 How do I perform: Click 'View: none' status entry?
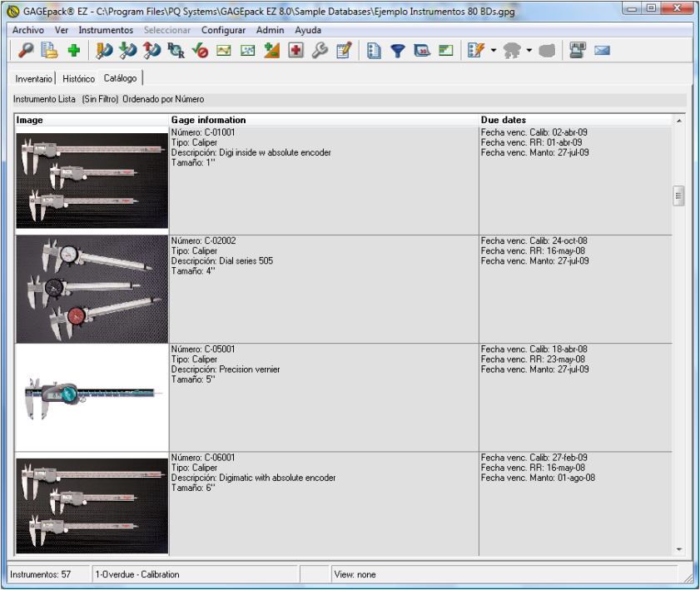click(x=355, y=574)
